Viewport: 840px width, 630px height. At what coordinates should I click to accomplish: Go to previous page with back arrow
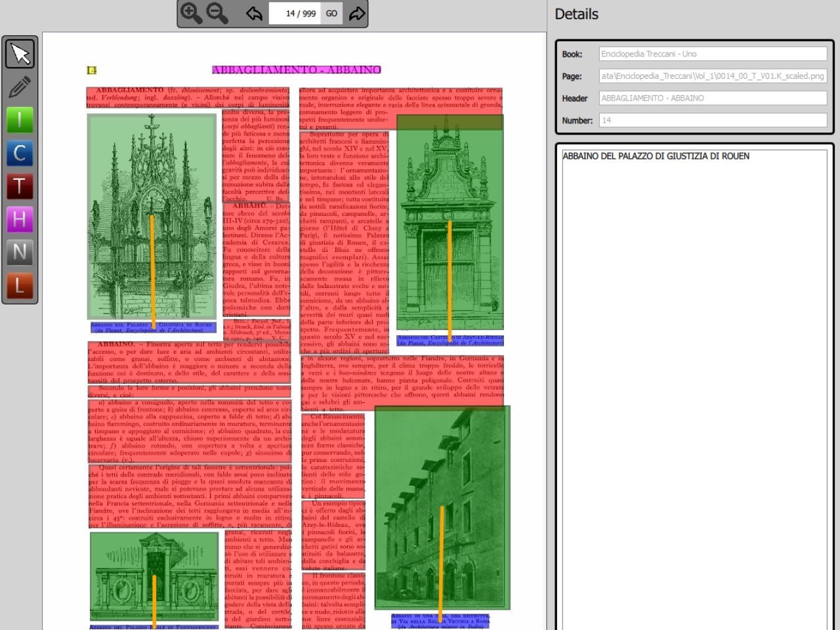[x=254, y=13]
